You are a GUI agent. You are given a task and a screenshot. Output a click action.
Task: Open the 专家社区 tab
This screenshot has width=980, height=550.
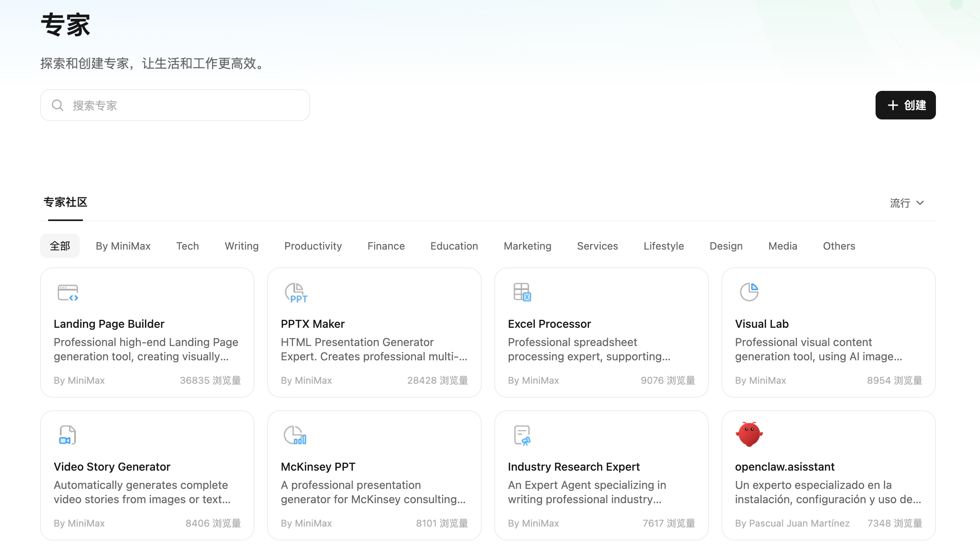(x=66, y=202)
